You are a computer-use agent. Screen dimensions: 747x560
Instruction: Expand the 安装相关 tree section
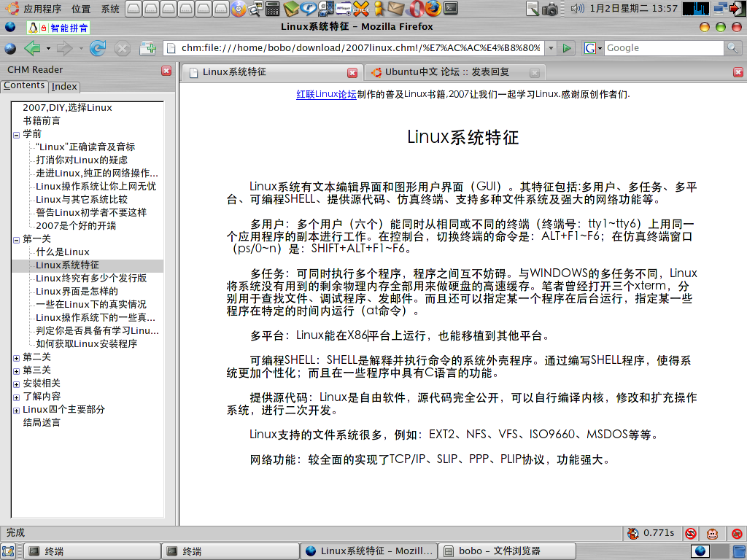pyautogui.click(x=16, y=384)
